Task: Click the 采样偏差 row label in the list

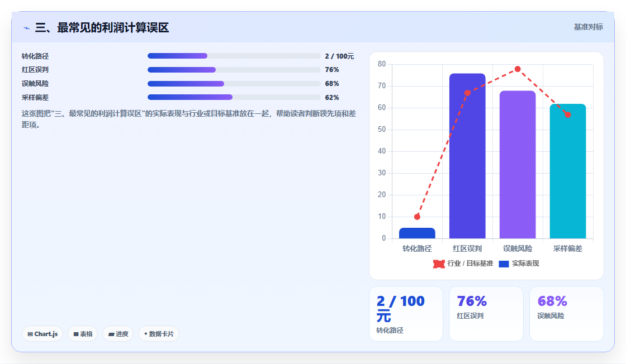Action: (x=35, y=98)
